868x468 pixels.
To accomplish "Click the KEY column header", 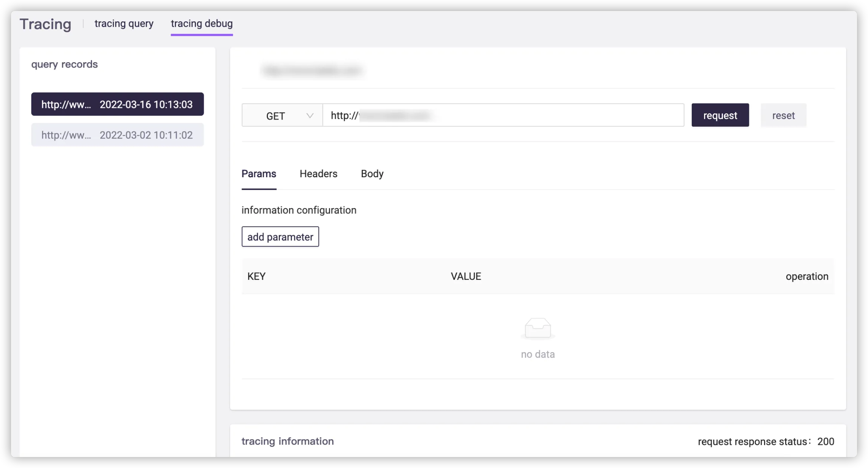I will [x=257, y=276].
